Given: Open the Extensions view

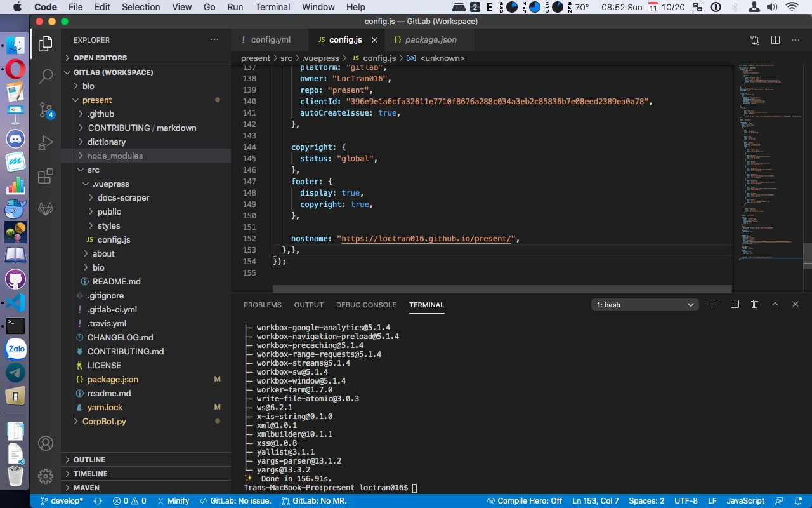Looking at the screenshot, I should (x=46, y=176).
